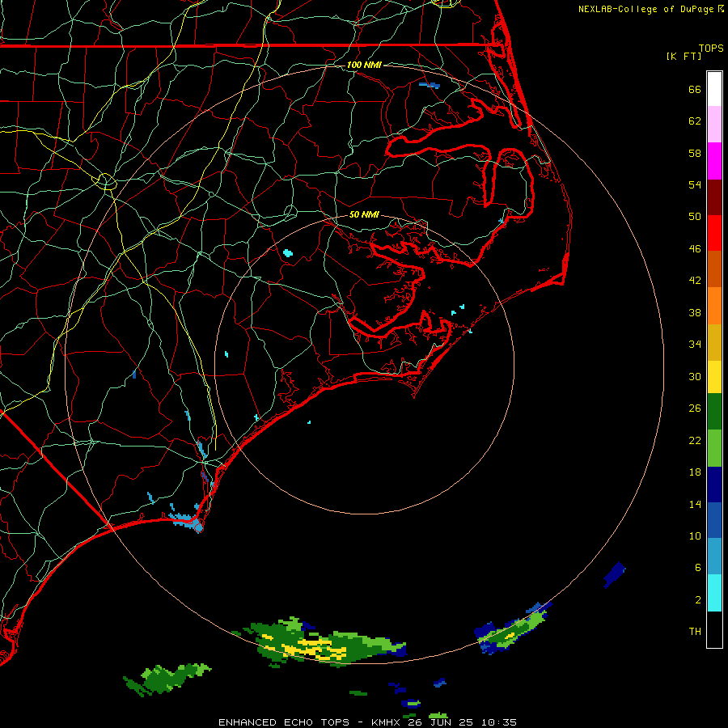Select the dark green 26-30 kft swatch
This screenshot has width=728, height=728.
click(x=714, y=412)
